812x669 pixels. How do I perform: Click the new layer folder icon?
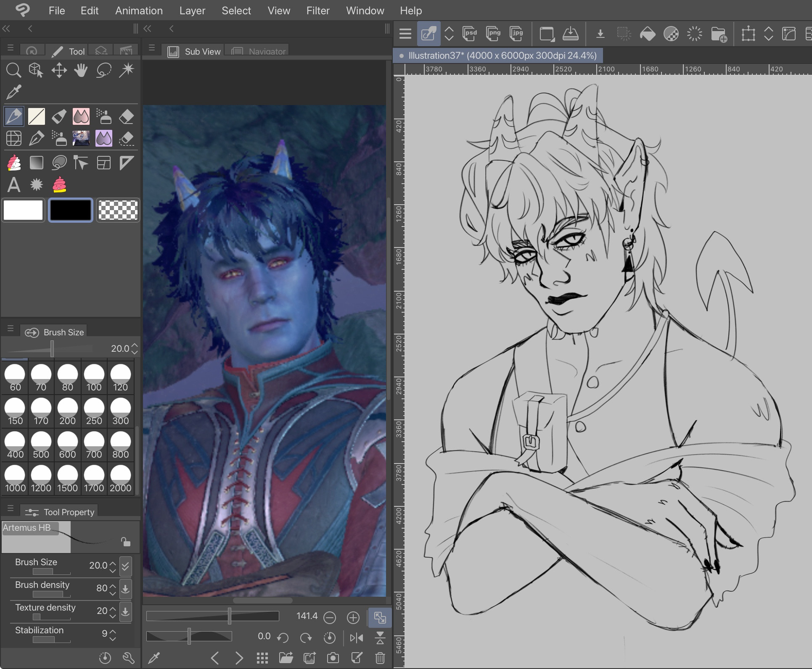pyautogui.click(x=719, y=34)
